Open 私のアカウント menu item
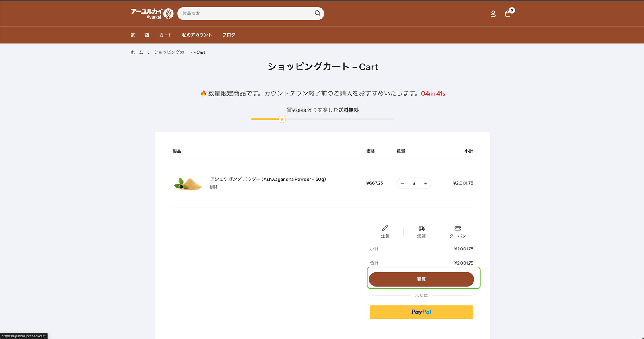644x339 pixels. pos(197,35)
